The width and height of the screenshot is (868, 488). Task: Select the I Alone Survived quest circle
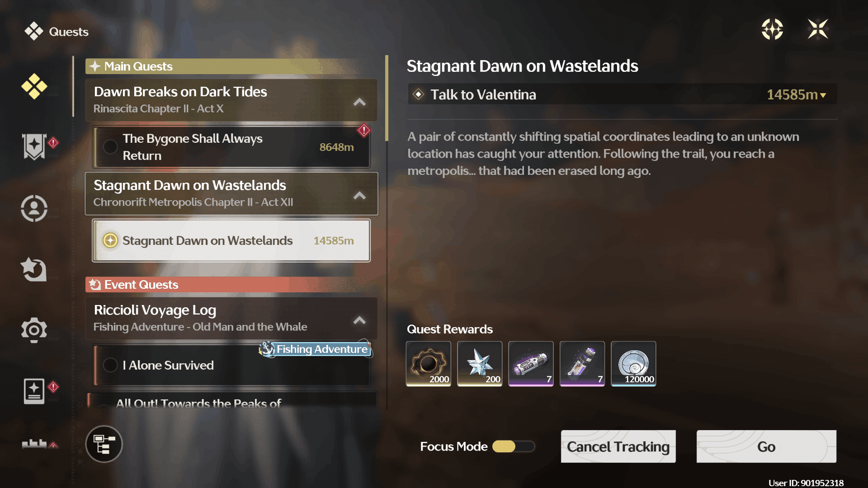[x=110, y=365]
